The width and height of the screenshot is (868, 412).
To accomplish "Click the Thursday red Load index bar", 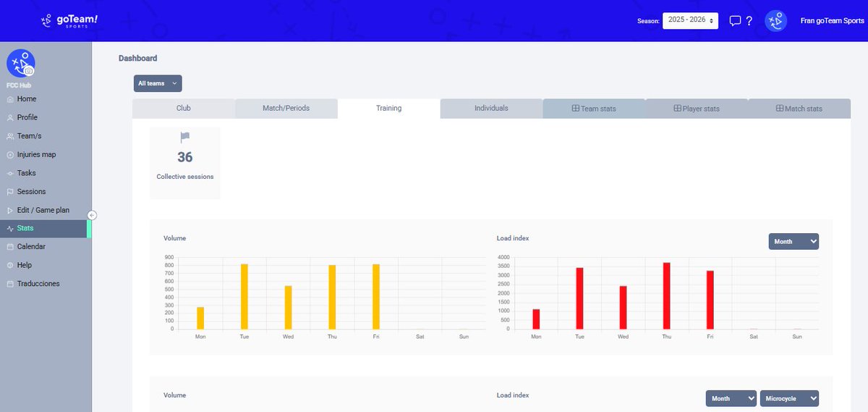I will [x=666, y=296].
